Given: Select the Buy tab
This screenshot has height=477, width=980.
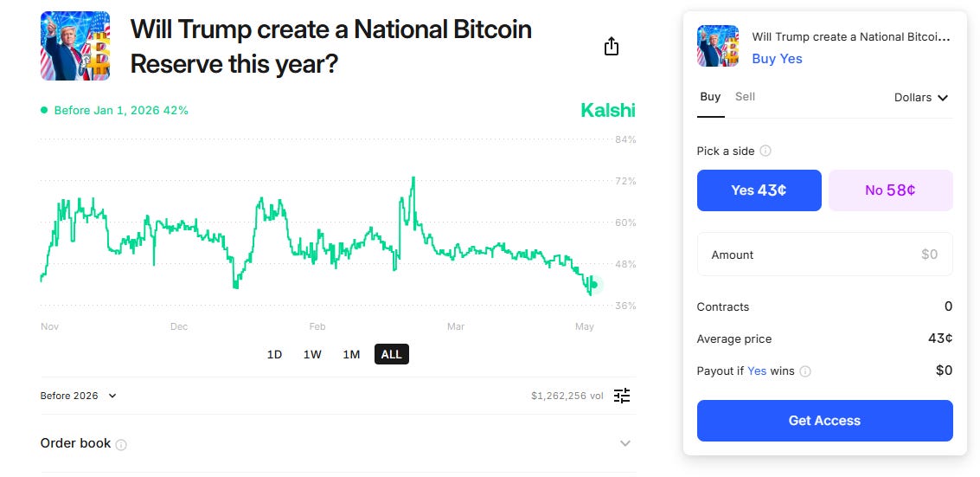Looking at the screenshot, I should pyautogui.click(x=710, y=97).
